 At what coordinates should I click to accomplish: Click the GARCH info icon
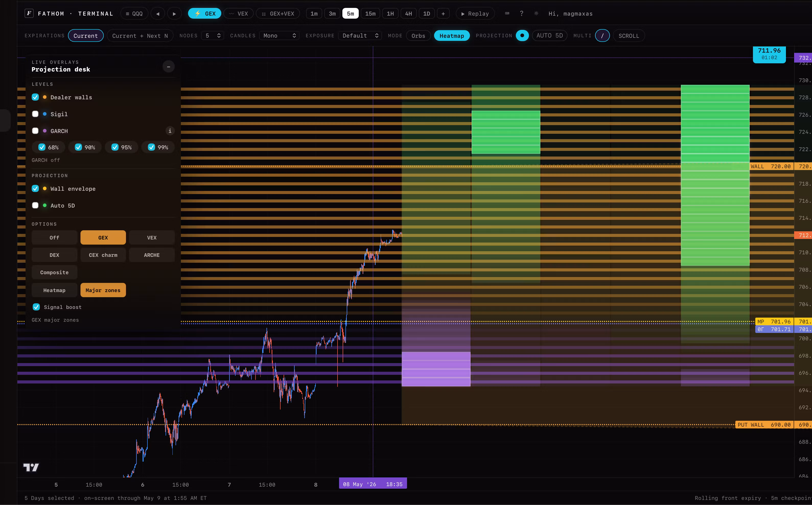[170, 131]
